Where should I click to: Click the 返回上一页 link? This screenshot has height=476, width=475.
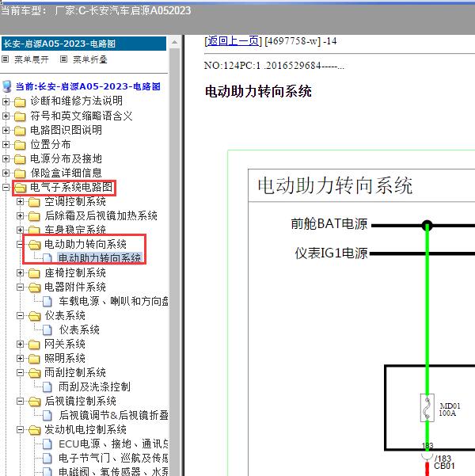(233, 40)
